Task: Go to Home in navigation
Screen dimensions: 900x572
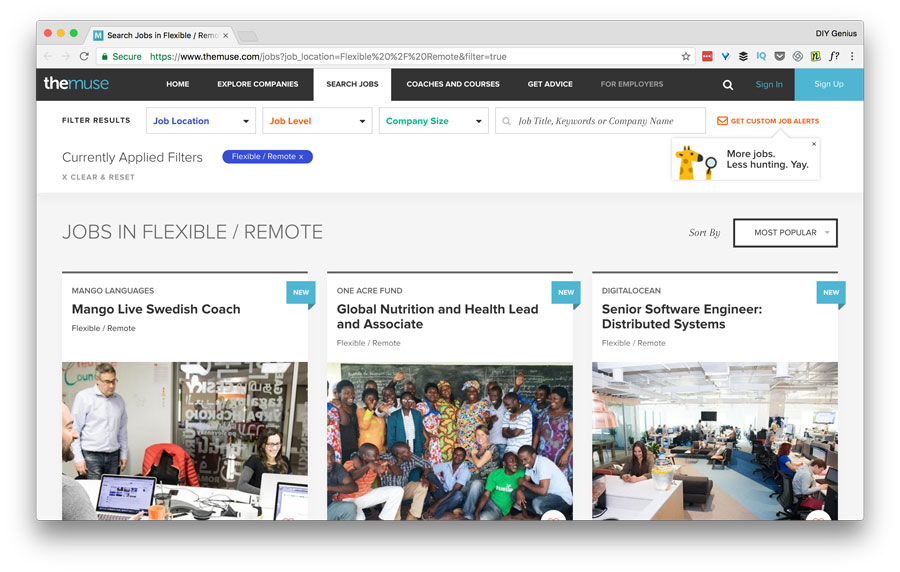Action: click(177, 84)
